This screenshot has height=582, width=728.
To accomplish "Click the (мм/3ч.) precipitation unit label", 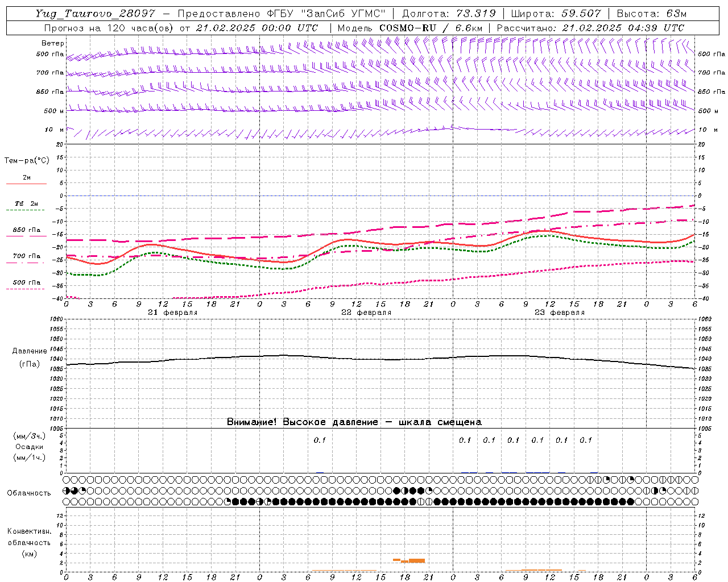I will [x=30, y=436].
